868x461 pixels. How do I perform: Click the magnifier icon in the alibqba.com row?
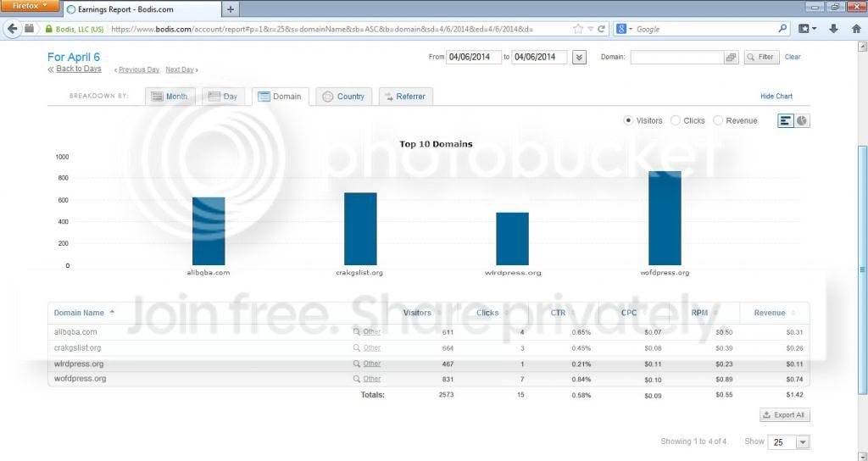[x=357, y=332]
